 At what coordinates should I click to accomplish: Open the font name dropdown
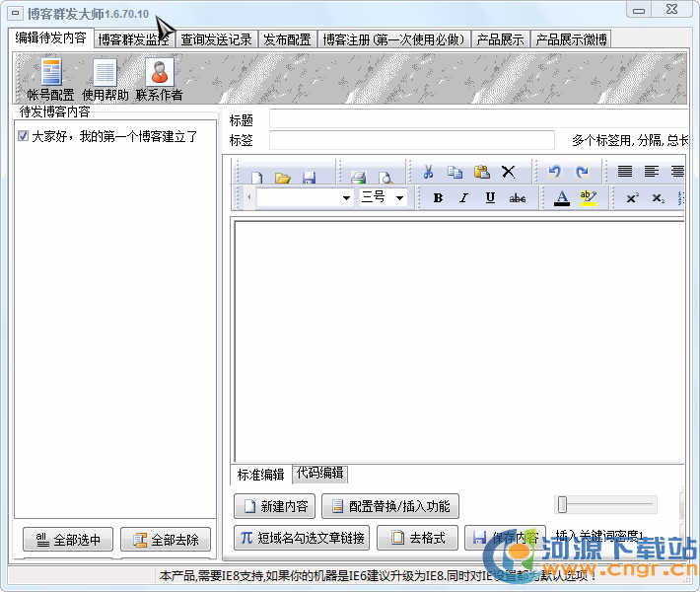pos(346,198)
